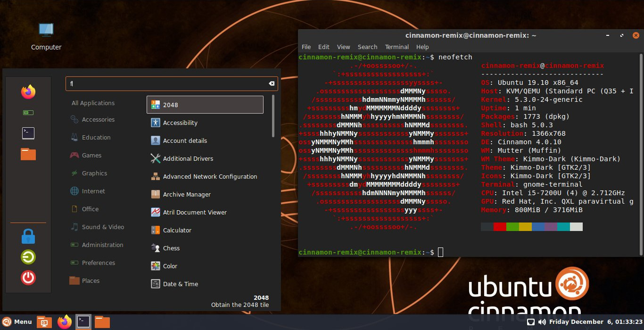Log out using the green logout icon
This screenshot has height=330, width=644.
click(28, 257)
